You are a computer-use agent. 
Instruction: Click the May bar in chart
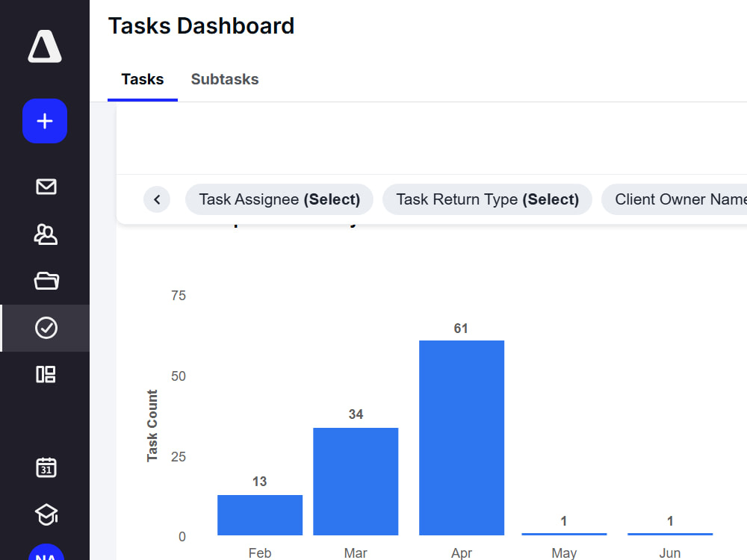pos(564,534)
